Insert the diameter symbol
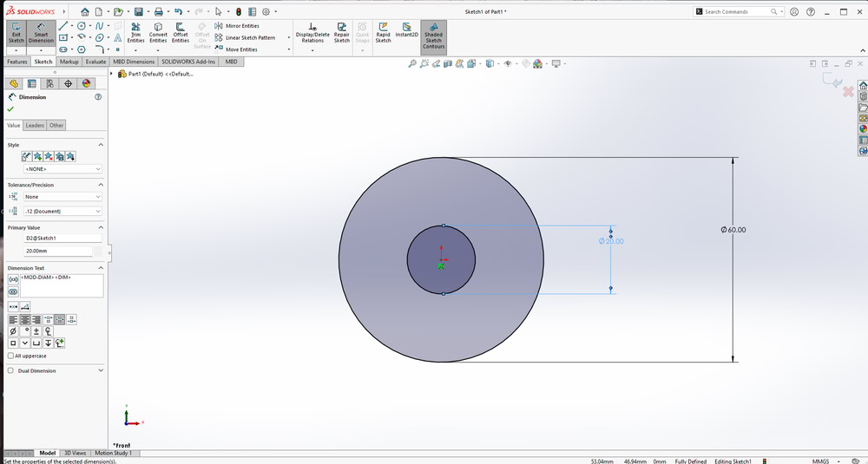Image resolution: width=868 pixels, height=464 pixels. click(13, 330)
